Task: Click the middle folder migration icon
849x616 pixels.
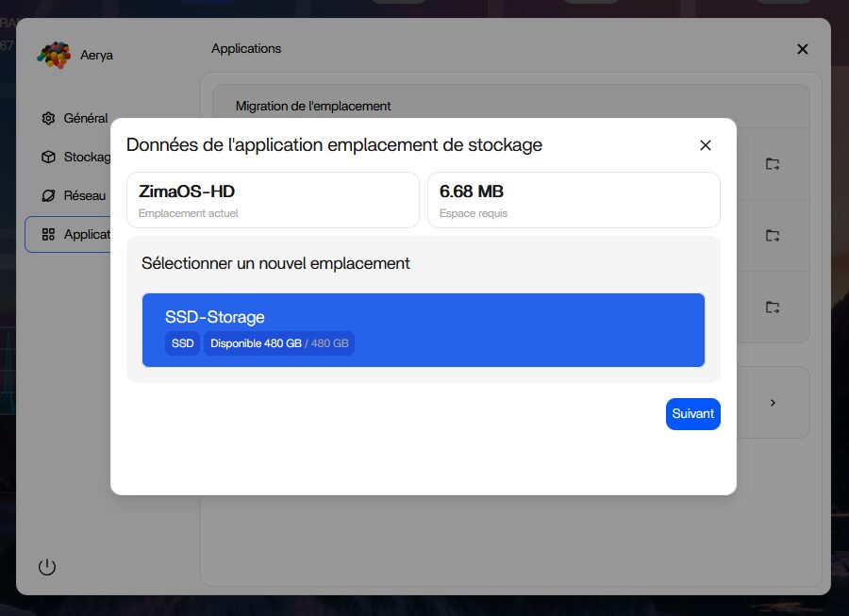Action: pos(773,235)
